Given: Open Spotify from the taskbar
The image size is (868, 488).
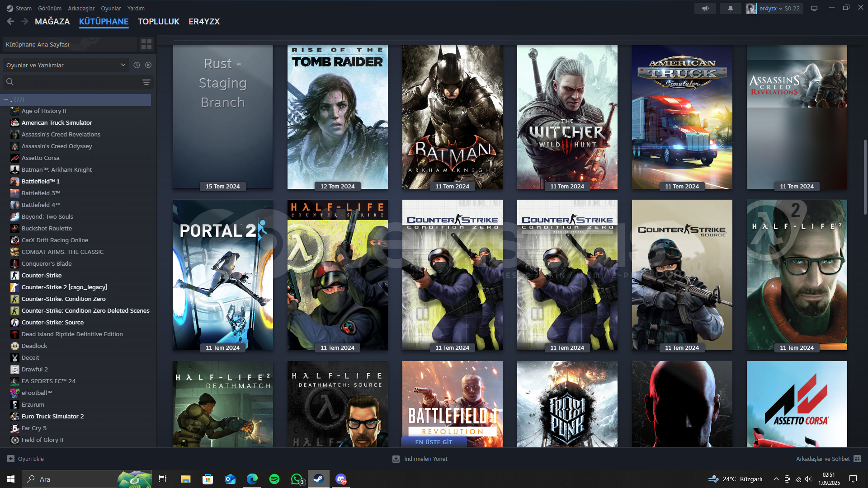Looking at the screenshot, I should pos(274,479).
